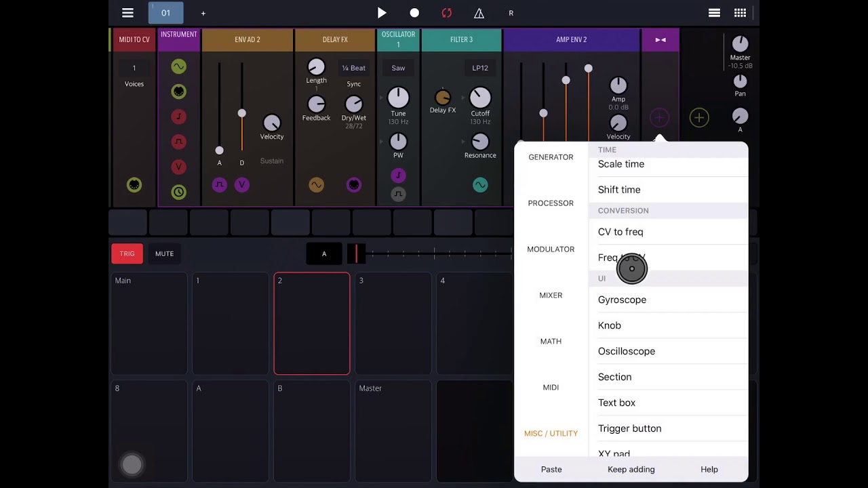
Task: Click the orange sine port of Delay FX
Action: pos(316,185)
